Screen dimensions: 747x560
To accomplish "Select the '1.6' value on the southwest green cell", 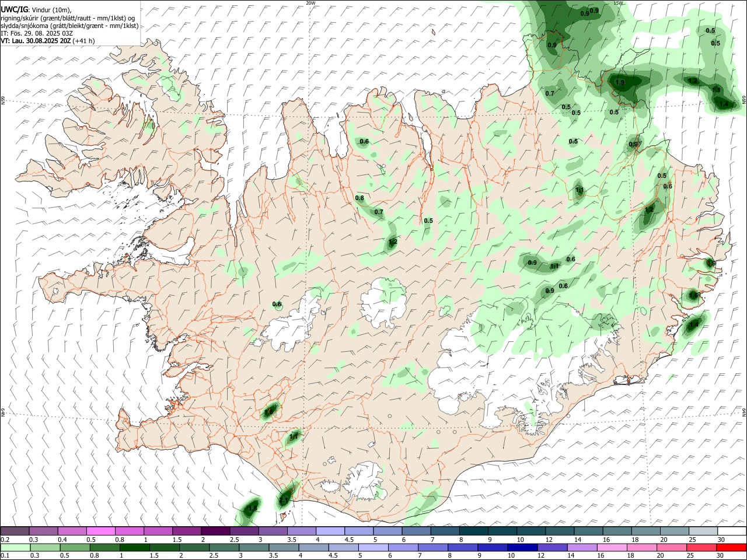I will (268, 412).
